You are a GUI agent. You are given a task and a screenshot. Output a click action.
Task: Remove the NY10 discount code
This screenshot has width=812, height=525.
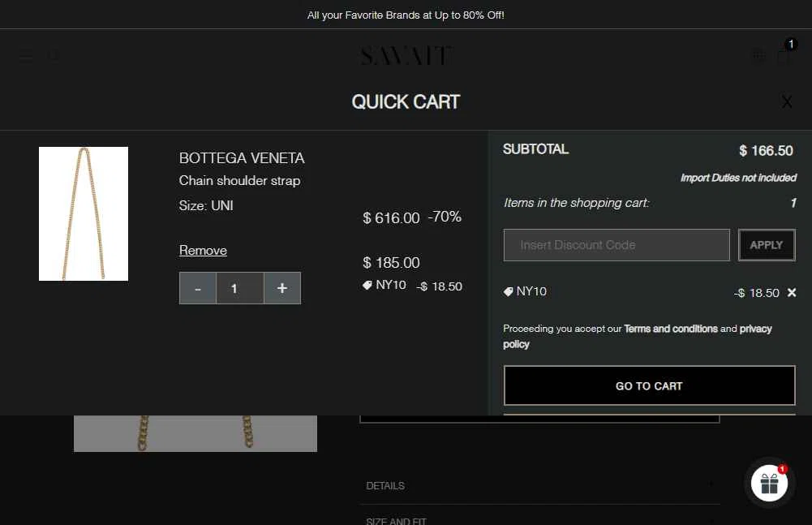pos(791,293)
